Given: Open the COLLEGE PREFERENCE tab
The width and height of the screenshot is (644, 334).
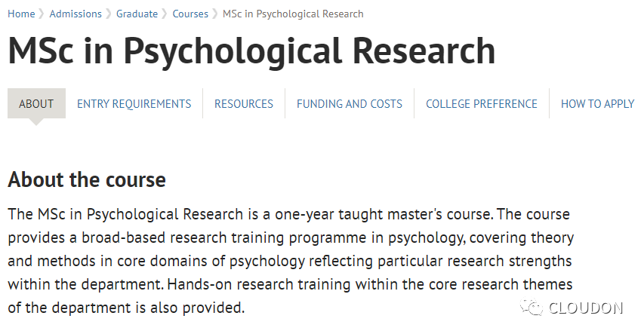Looking at the screenshot, I should [482, 104].
